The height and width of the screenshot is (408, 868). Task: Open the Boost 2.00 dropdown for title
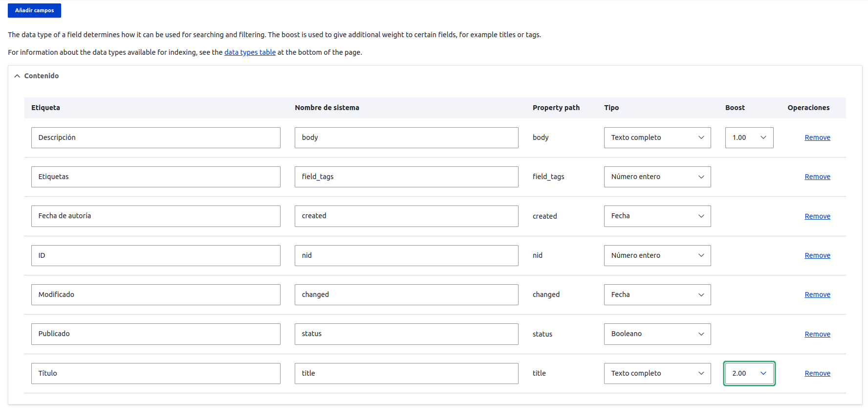point(749,373)
